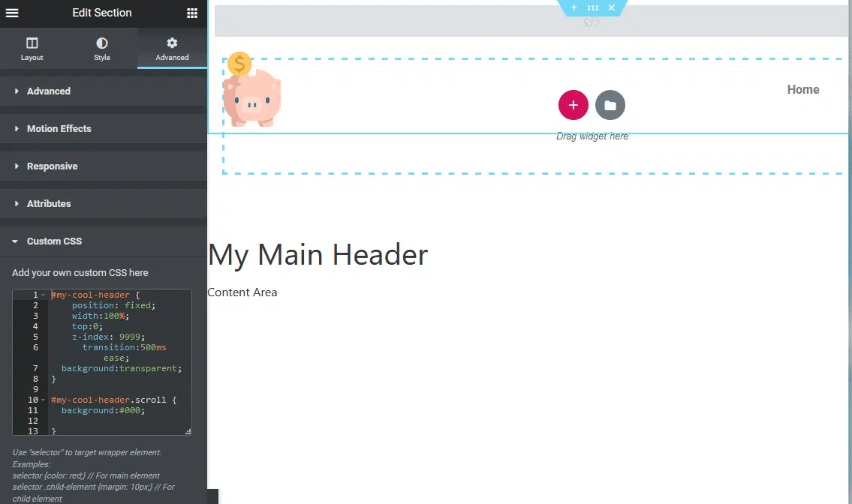This screenshot has width=852, height=504.
Task: Click the X icon to delete the section
Action: pos(612,7)
